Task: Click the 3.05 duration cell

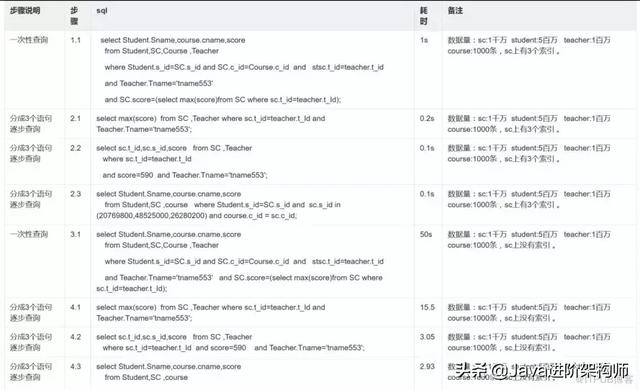Action: click(x=427, y=337)
